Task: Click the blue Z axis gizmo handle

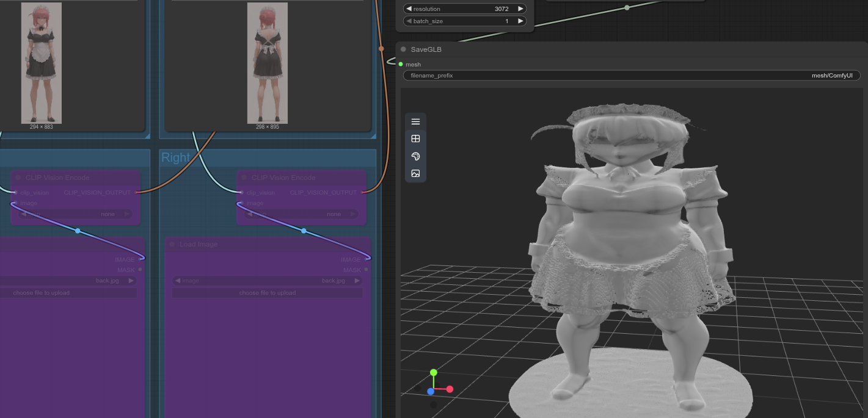Action: coord(431,391)
